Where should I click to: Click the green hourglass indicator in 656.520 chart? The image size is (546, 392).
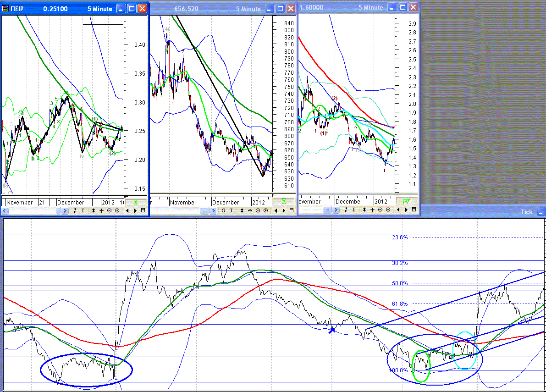[284, 202]
